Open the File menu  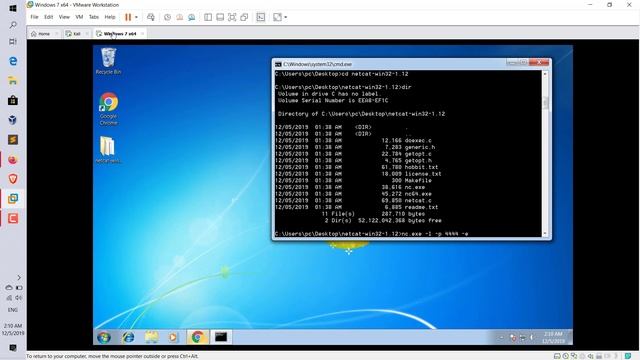34,17
